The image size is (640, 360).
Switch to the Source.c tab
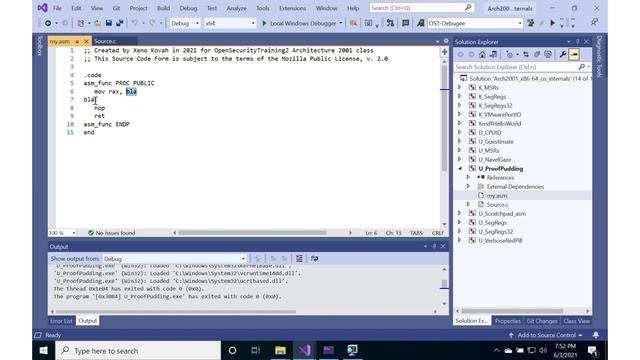105,41
